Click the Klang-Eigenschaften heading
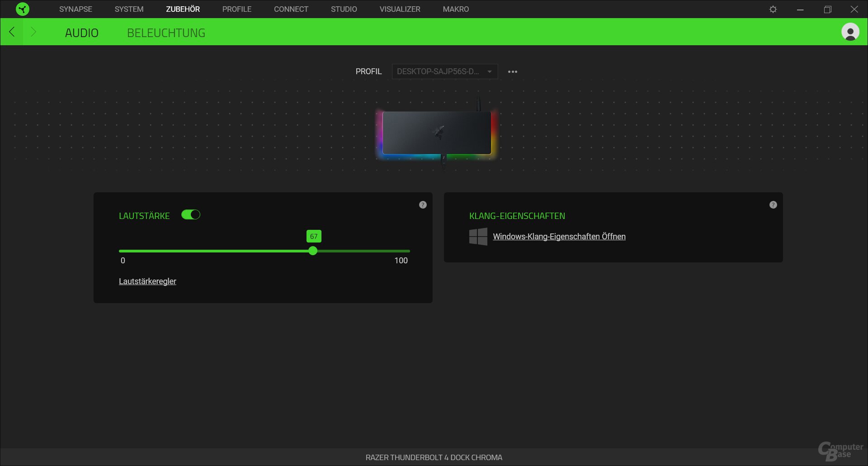Viewport: 868px width, 466px height. [517, 216]
